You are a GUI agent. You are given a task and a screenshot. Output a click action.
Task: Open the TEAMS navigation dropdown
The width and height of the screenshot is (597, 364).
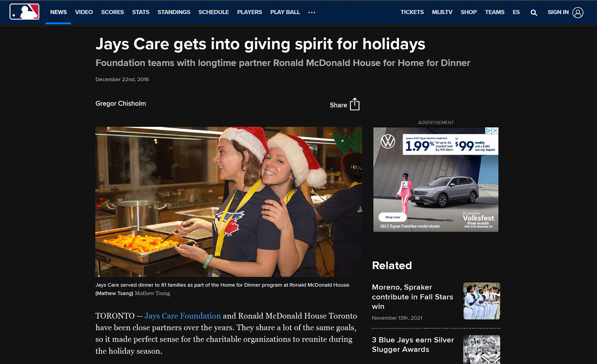coord(494,12)
